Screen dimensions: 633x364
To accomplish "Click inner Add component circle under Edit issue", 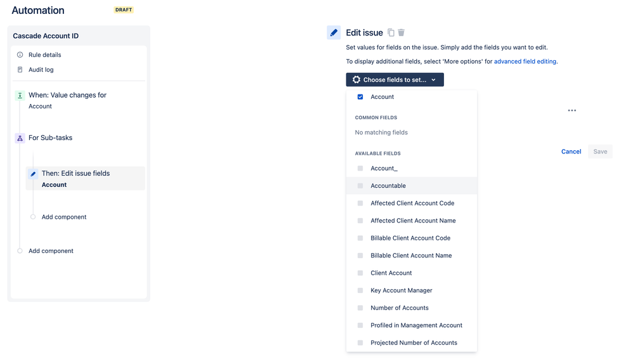I will coord(33,217).
